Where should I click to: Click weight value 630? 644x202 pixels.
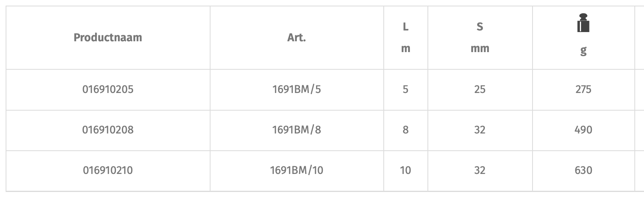pos(583,170)
